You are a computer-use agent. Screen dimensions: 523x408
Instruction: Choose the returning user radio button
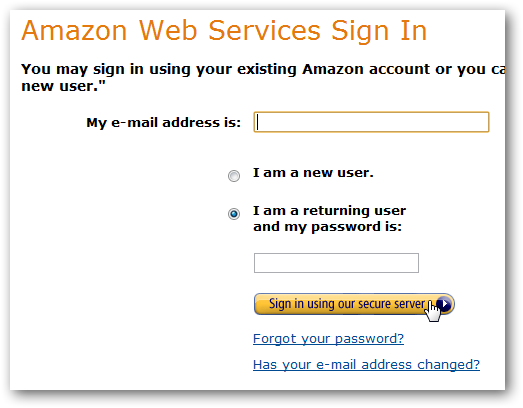pyautogui.click(x=234, y=214)
